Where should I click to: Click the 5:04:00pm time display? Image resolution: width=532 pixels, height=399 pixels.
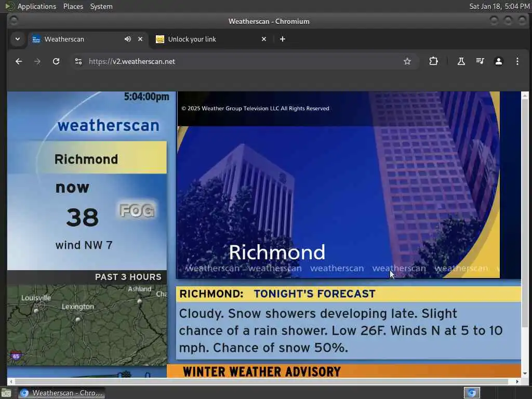146,97
